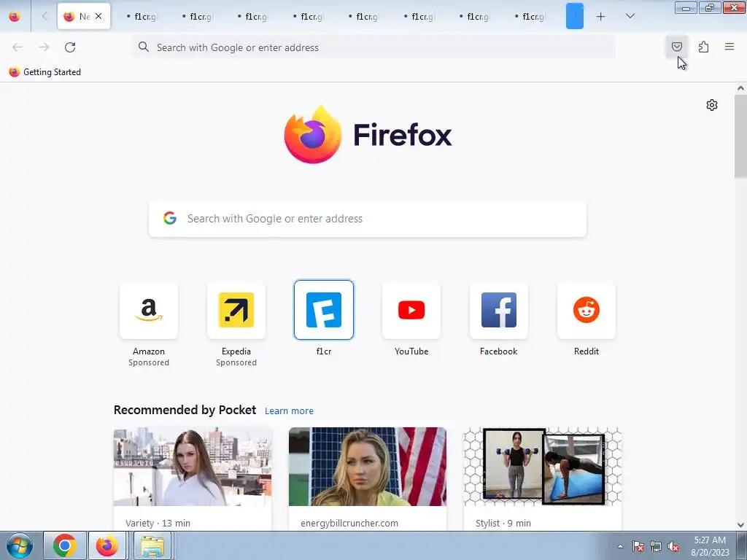Open File Explorer from taskbar
This screenshot has height=560, width=747.
(152, 545)
